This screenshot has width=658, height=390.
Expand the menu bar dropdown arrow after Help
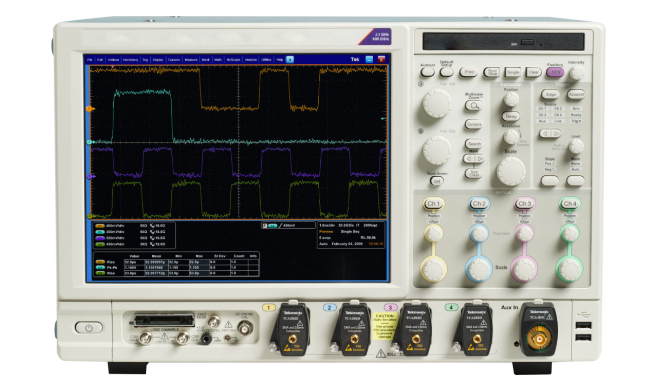[x=290, y=60]
